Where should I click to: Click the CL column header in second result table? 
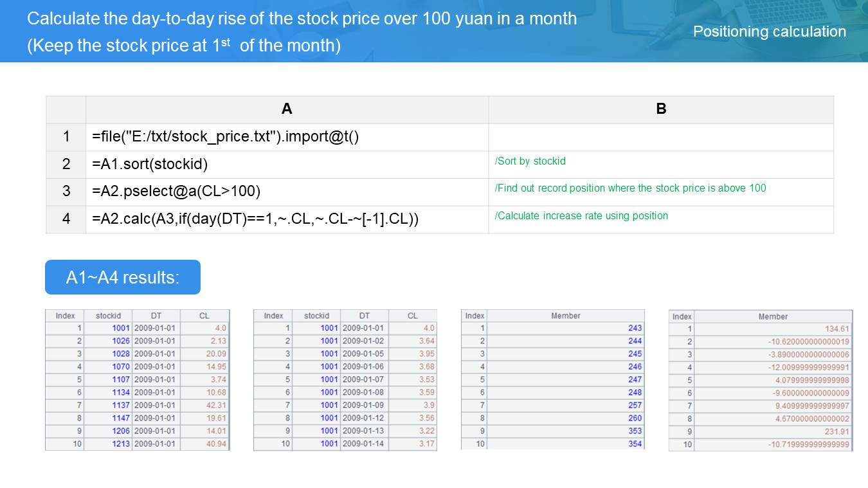[x=413, y=316]
